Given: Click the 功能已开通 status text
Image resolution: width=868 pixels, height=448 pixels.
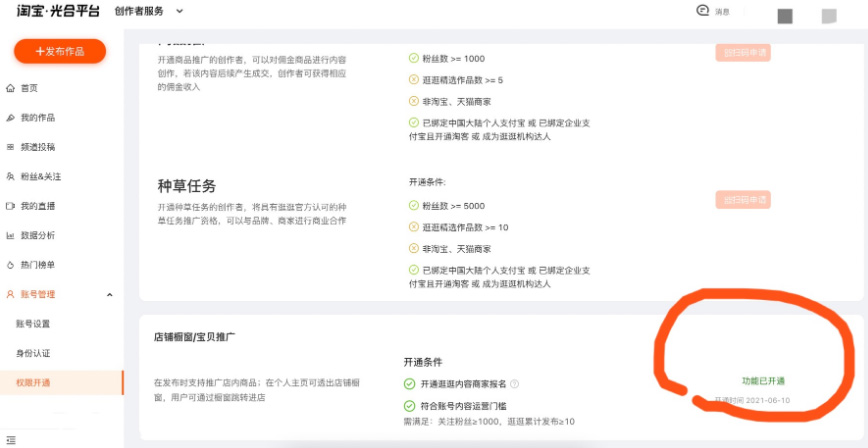Looking at the screenshot, I should [x=763, y=381].
